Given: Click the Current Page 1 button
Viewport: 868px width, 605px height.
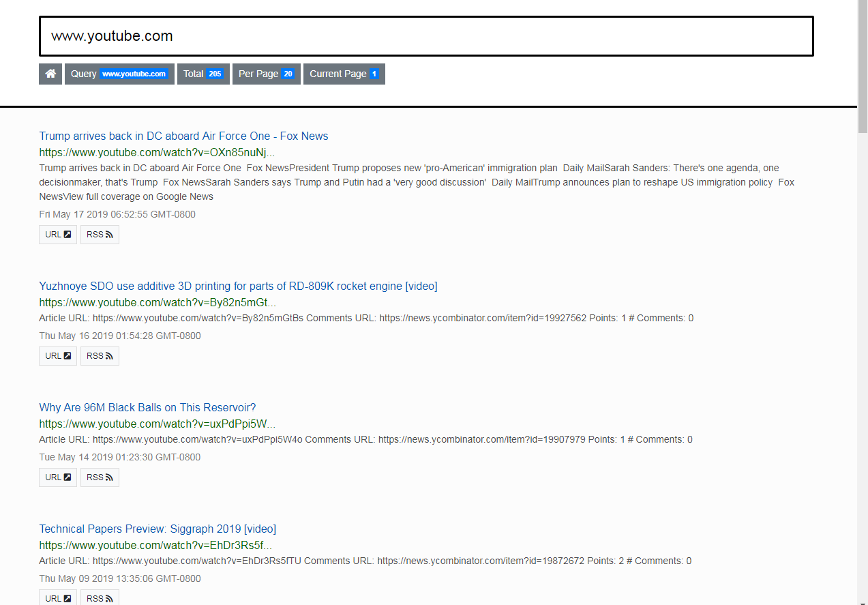Looking at the screenshot, I should pos(344,74).
